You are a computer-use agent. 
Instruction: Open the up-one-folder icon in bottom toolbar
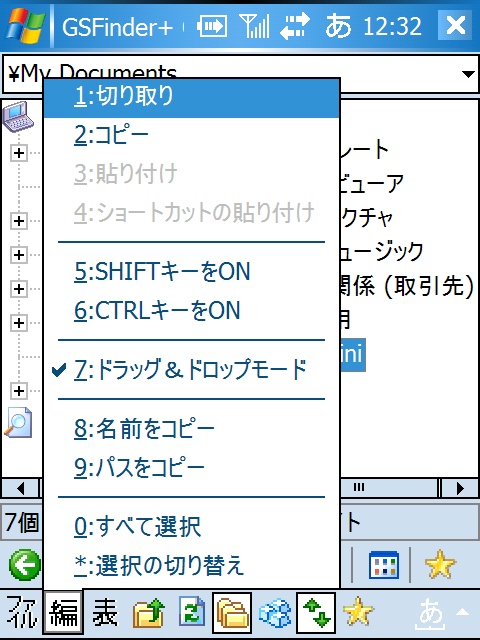coord(149,613)
